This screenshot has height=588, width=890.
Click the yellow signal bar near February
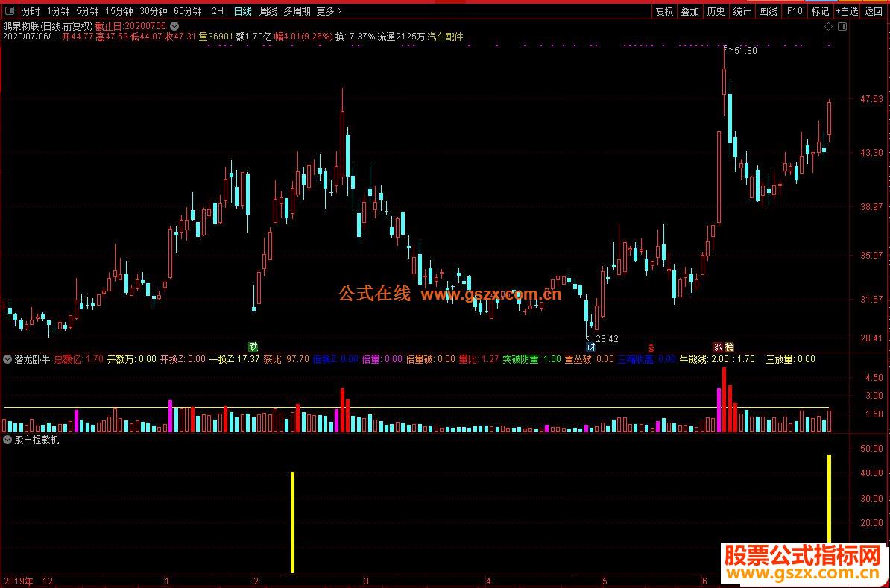click(x=293, y=522)
